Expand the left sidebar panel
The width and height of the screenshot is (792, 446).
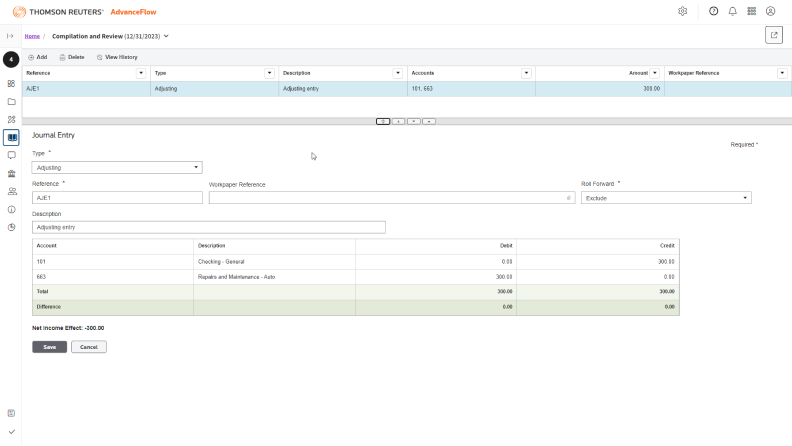coord(10,36)
